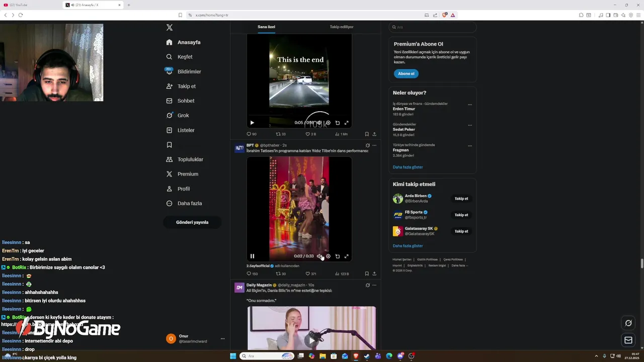This screenshot has width=644, height=362.
Task: Like the BPT post with 371 likes
Action: click(x=311, y=274)
